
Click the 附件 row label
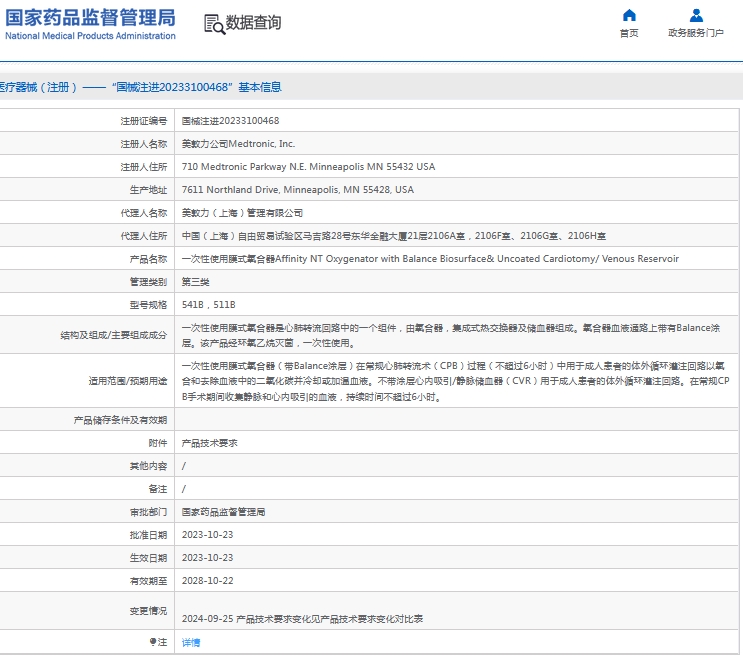click(158, 443)
